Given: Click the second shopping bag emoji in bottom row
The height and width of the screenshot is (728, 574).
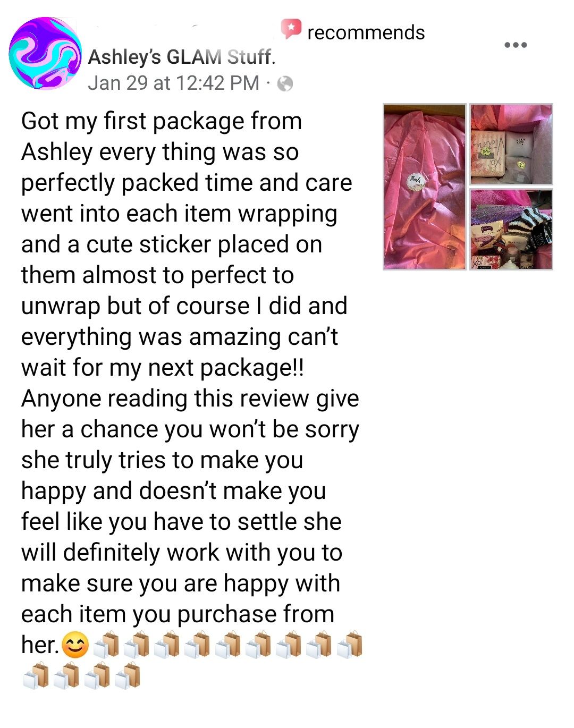Looking at the screenshot, I should 66,676.
